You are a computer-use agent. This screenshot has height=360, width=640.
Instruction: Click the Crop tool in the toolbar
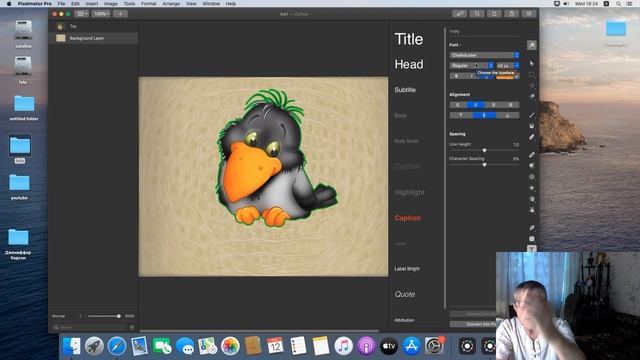(476, 14)
